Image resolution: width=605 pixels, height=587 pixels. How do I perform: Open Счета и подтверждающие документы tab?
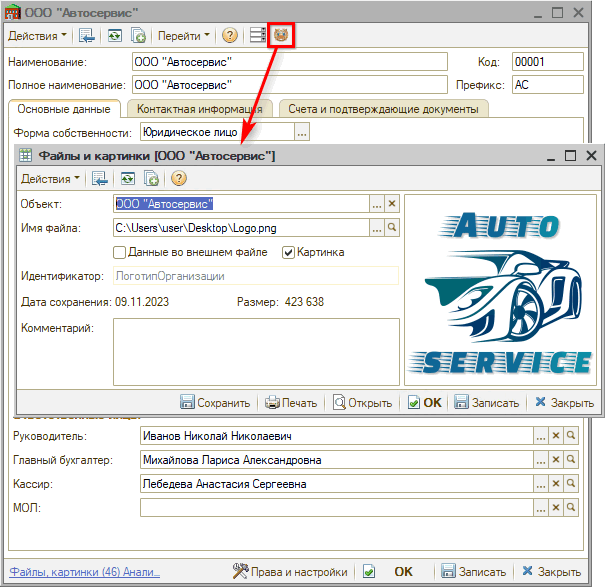[x=382, y=108]
